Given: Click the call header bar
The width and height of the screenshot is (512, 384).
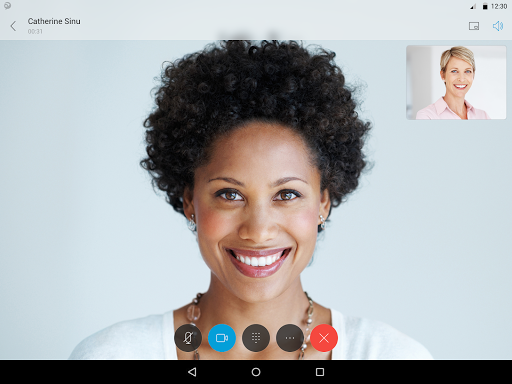Looking at the screenshot, I should [x=256, y=26].
